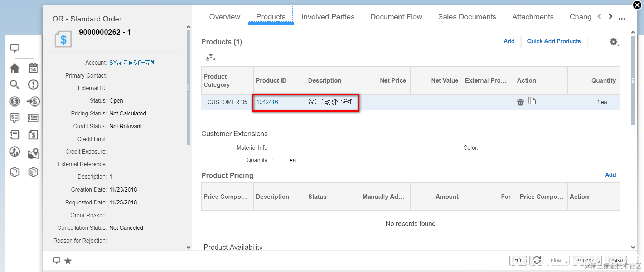Viewport: 644px width, 272px height.
Task: Click the refresh icon button
Action: pyautogui.click(x=537, y=261)
